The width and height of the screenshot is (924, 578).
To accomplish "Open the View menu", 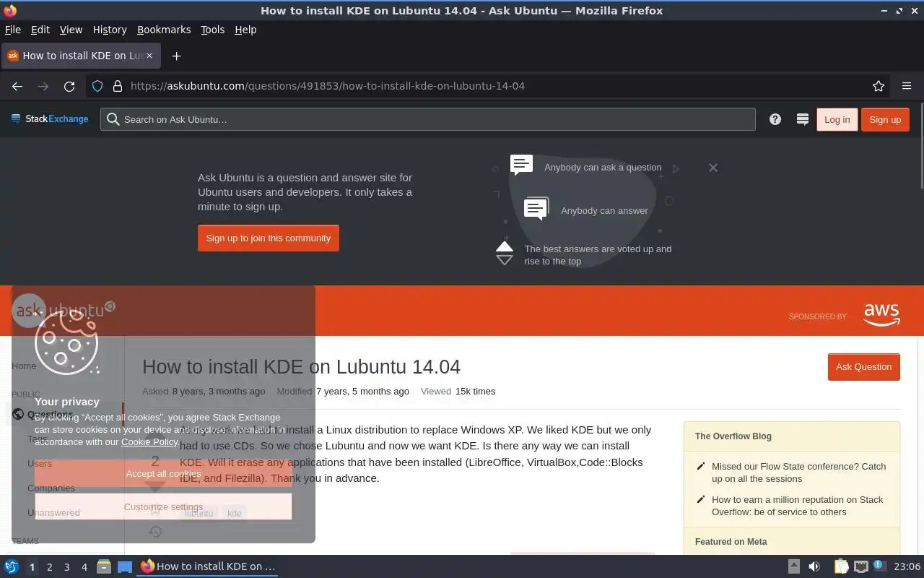I will coord(71,30).
